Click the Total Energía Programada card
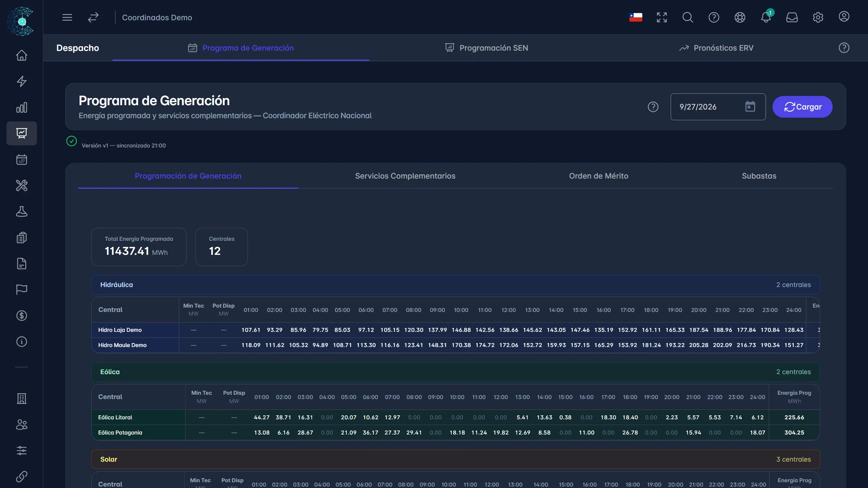 pyautogui.click(x=139, y=247)
